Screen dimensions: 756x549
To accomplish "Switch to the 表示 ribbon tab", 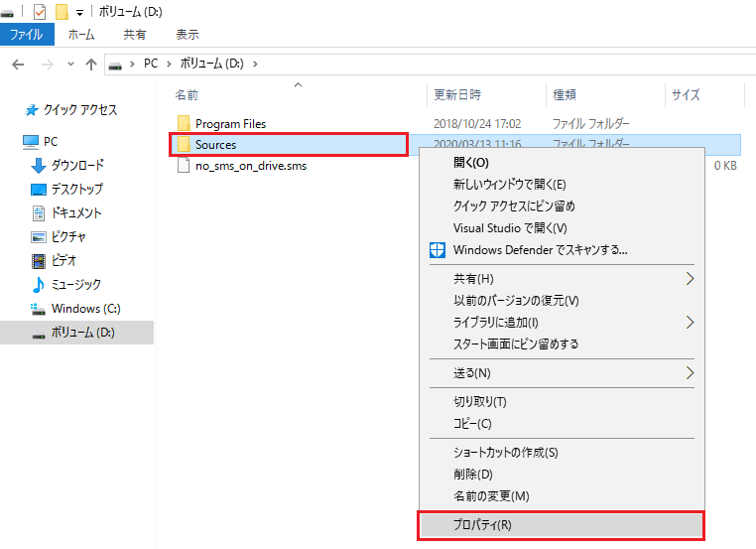I will tap(188, 35).
